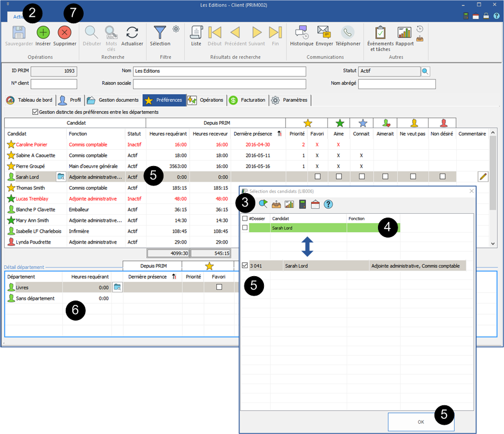504x434 pixels.
Task: Click the Supprimer red delete icon
Action: pos(65,33)
